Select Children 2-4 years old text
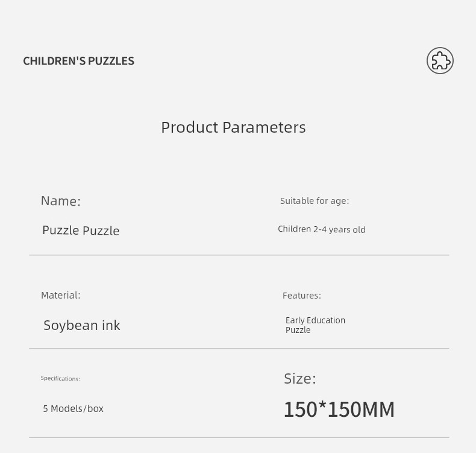This screenshot has width=476, height=453. pyautogui.click(x=322, y=229)
